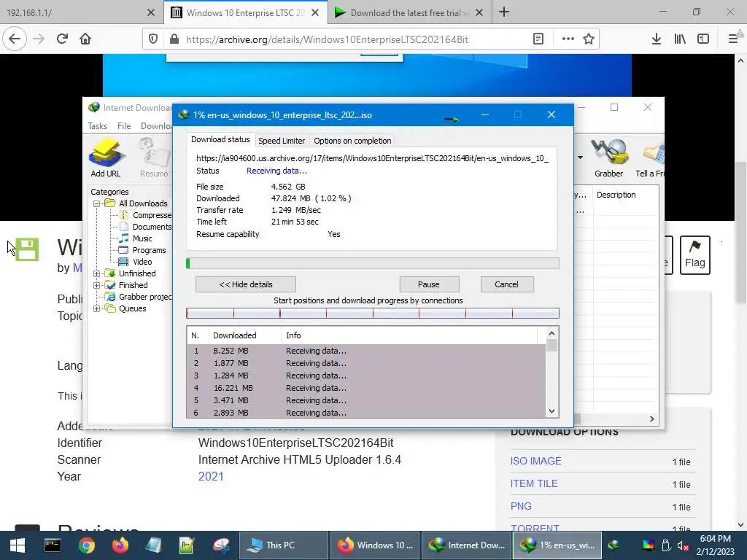Switch to Download status tab
The width and height of the screenshot is (747, 560).
tap(220, 139)
